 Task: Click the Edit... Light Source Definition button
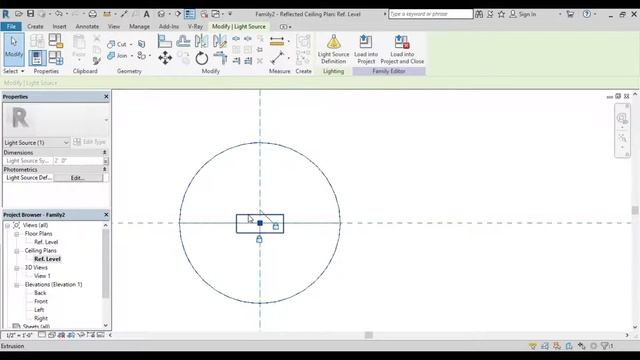click(78, 178)
